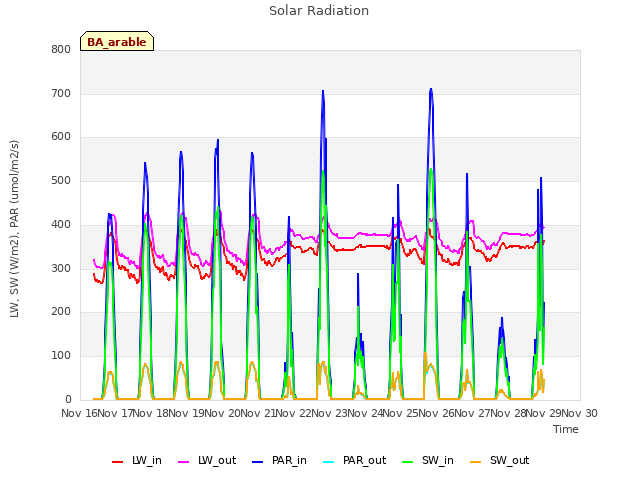Click the 600 y-axis tick label
Screen dimensions: 640x480
click(x=61, y=137)
